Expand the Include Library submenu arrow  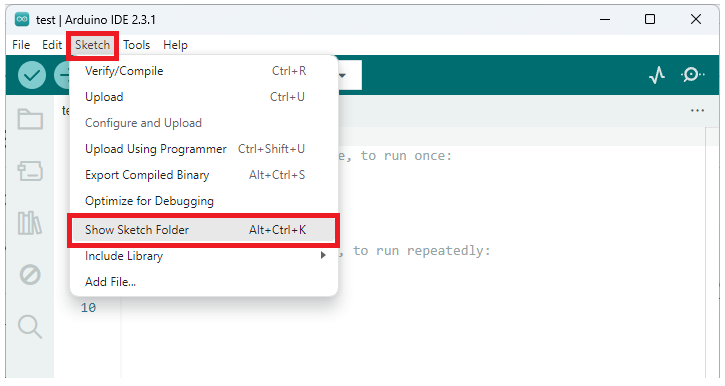pyautogui.click(x=323, y=255)
